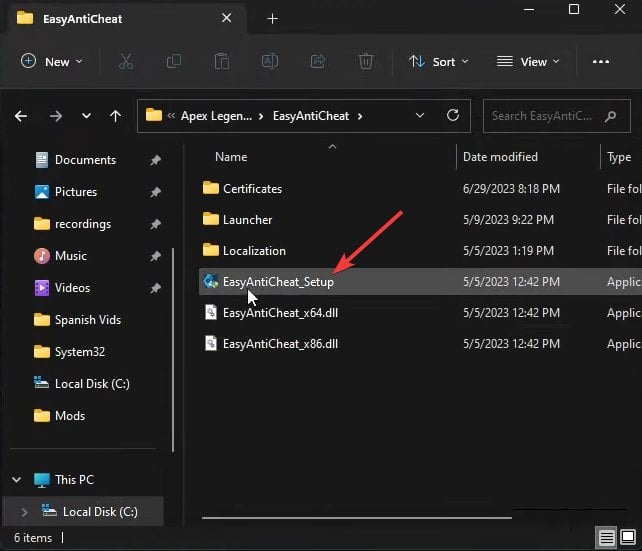
Task: Click the Certificates folder icon
Action: [x=211, y=188]
